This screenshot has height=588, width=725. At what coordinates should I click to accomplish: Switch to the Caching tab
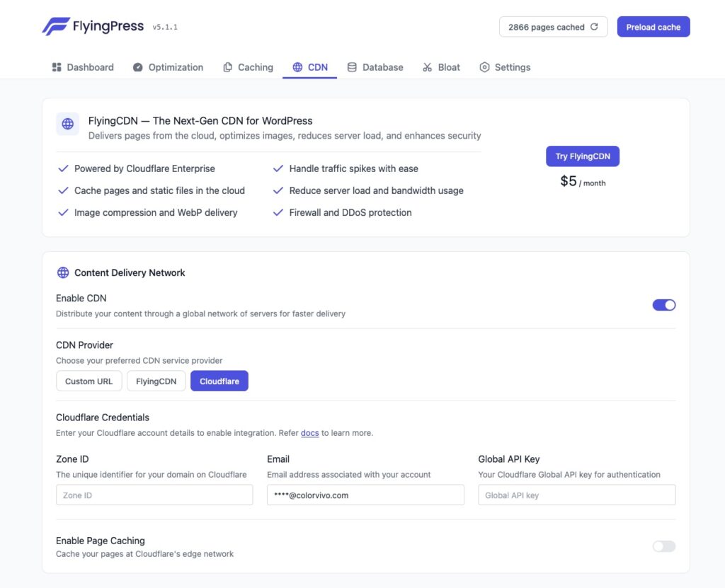coord(249,67)
